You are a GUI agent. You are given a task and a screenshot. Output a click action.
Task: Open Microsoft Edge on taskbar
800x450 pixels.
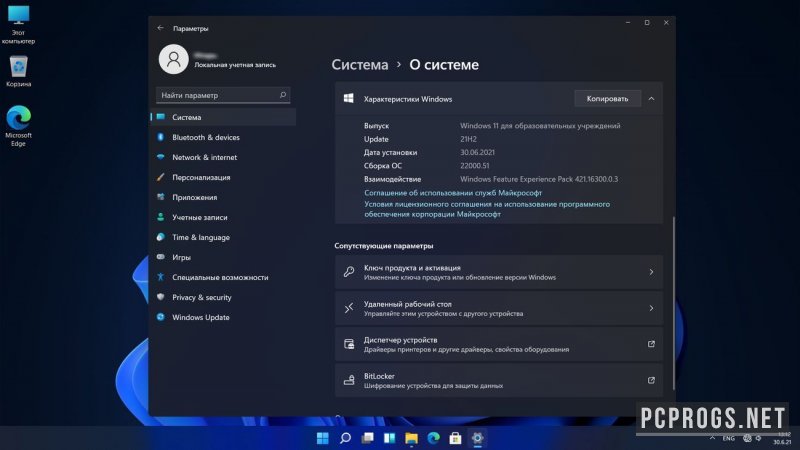click(x=433, y=438)
